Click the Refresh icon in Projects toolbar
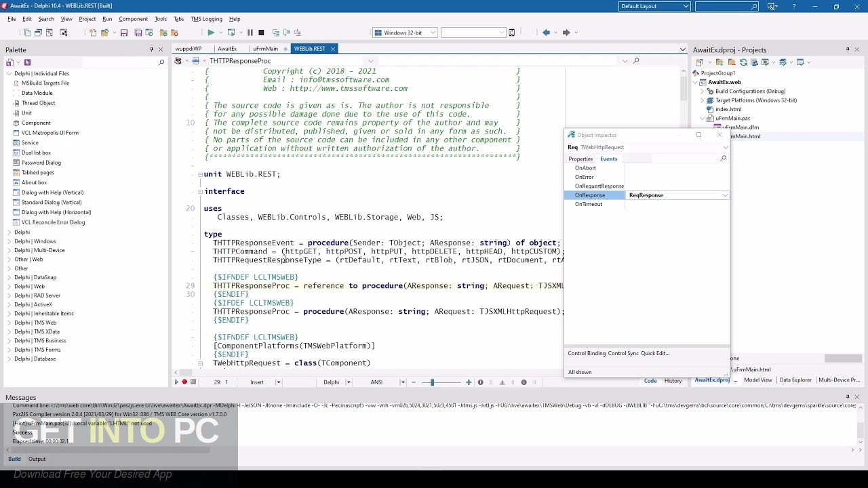Screen dimensions: 868x488 pyautogui.click(x=743, y=62)
